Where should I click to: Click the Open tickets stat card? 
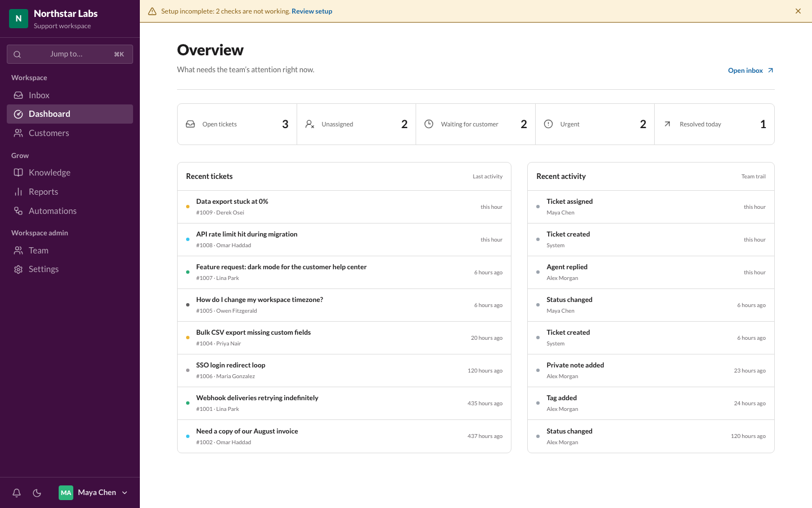[x=237, y=124]
